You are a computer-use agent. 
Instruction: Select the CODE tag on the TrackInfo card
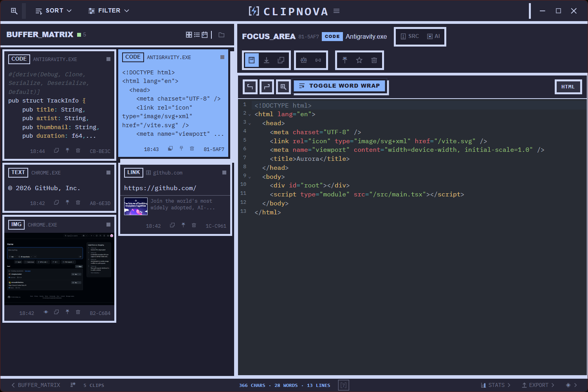tap(19, 59)
